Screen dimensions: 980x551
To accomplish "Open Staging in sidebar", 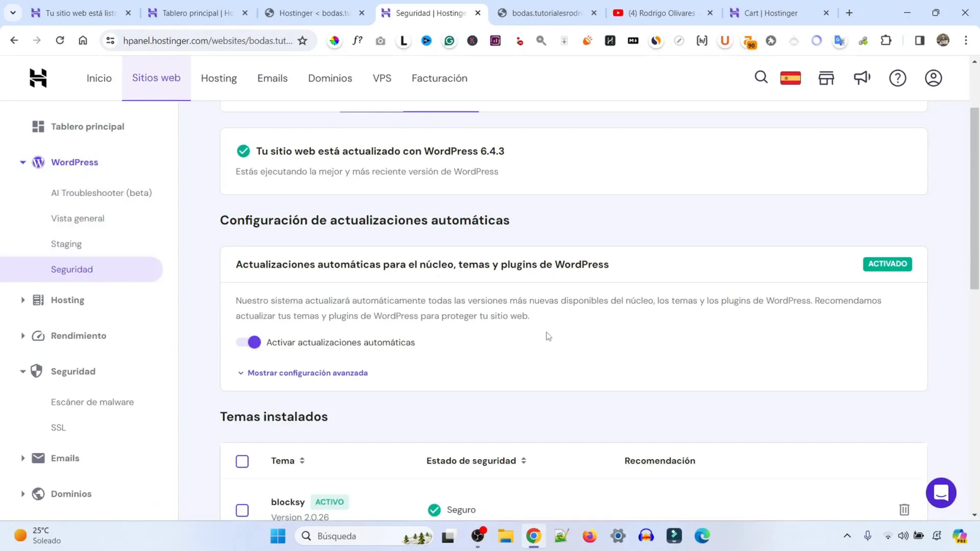I will 66,244.
